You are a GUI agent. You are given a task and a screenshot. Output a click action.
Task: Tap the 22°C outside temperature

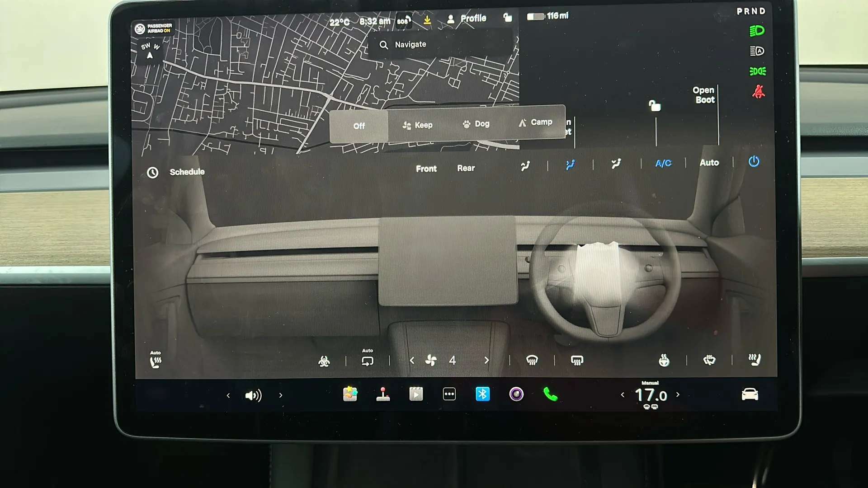point(340,22)
